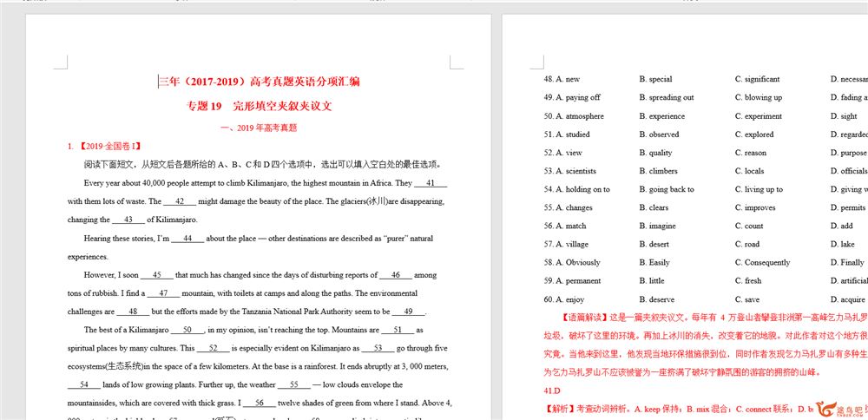Click option 'C. locals'

click(x=750, y=171)
